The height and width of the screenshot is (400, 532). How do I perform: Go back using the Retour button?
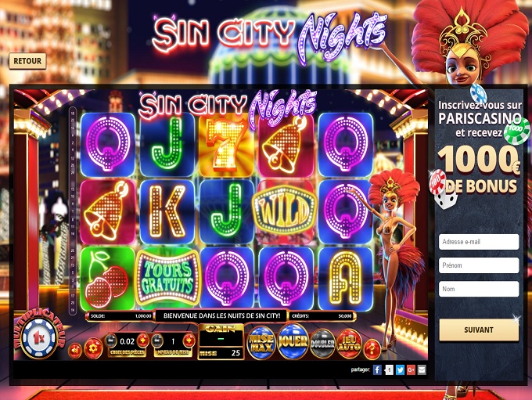[x=27, y=61]
